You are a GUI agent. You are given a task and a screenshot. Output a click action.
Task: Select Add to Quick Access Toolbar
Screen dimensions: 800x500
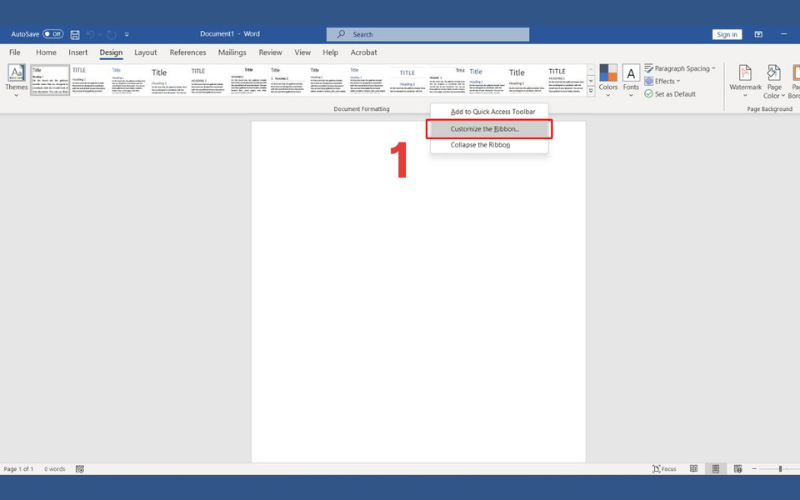pos(492,112)
